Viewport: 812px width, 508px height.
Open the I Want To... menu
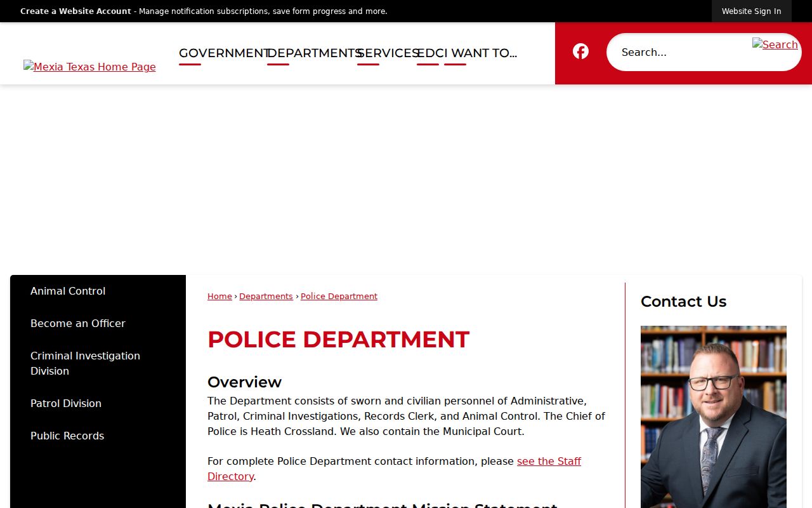pyautogui.click(x=481, y=53)
